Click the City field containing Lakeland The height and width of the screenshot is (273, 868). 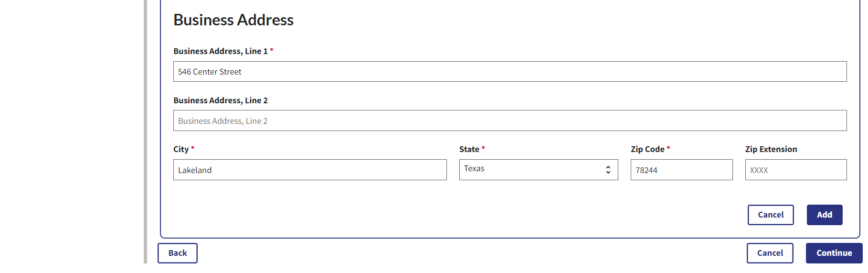click(309, 170)
